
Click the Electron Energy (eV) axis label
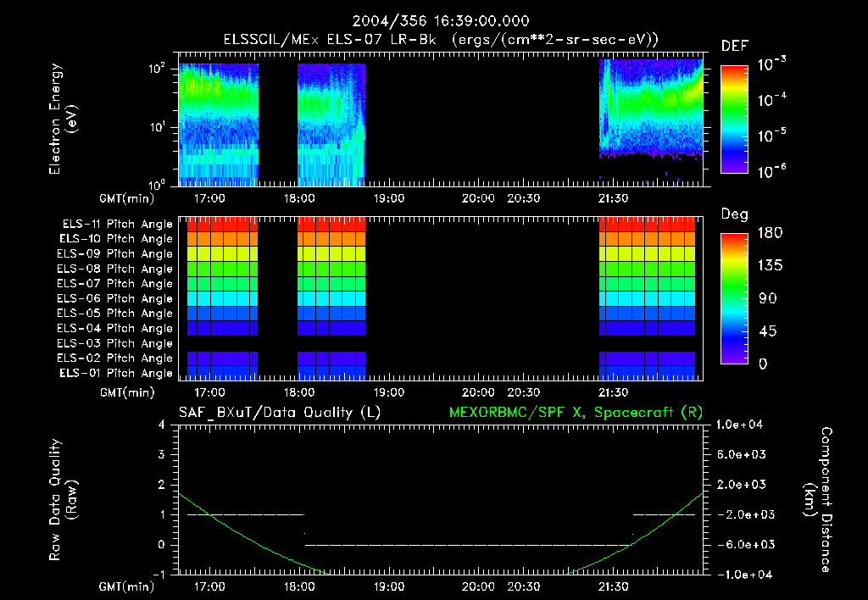coord(63,119)
